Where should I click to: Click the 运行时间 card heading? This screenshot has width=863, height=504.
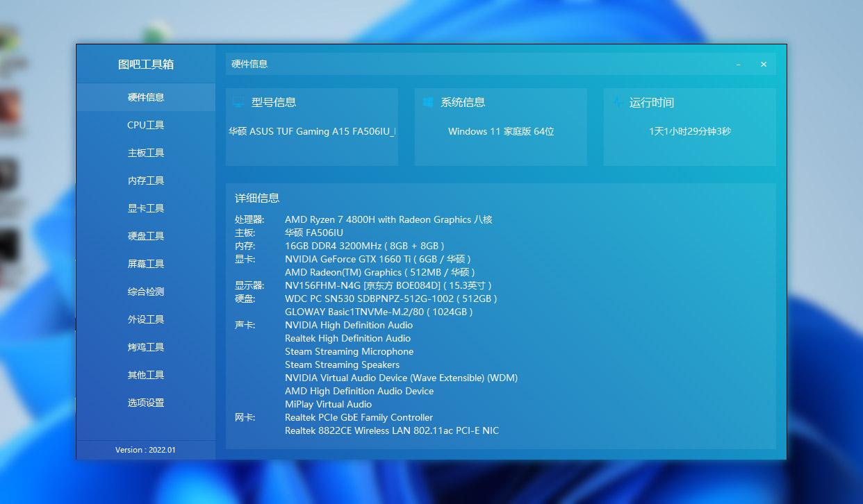click(x=652, y=103)
